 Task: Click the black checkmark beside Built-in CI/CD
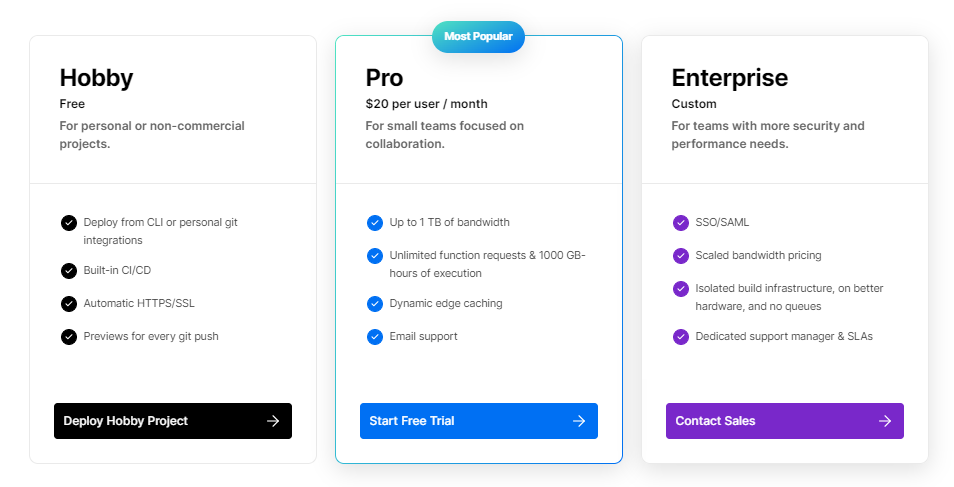click(69, 270)
